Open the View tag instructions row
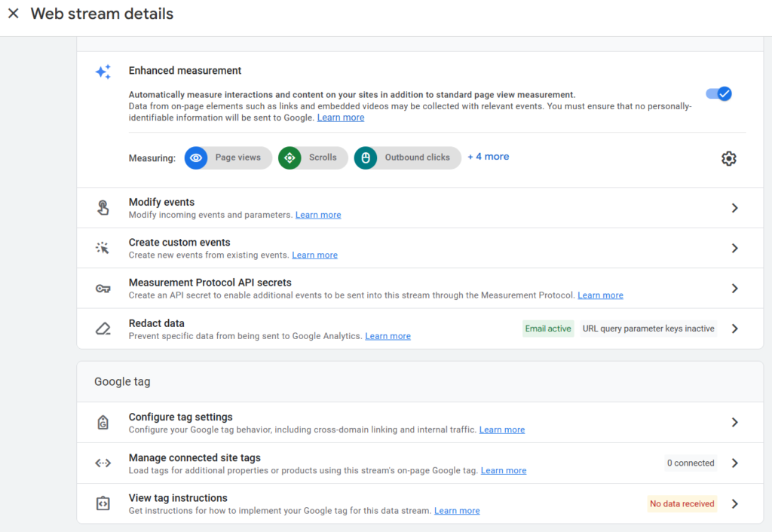 coord(420,503)
